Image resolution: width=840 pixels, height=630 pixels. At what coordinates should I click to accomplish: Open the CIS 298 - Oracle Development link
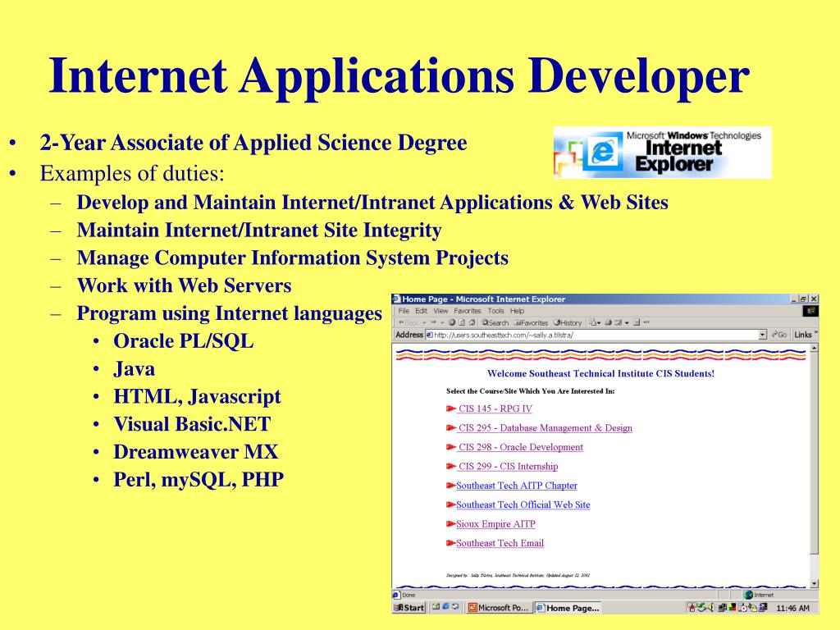521,447
